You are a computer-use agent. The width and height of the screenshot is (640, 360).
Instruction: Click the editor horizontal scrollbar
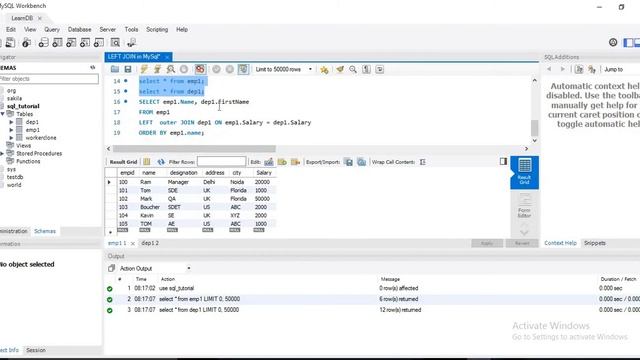coord(194,149)
